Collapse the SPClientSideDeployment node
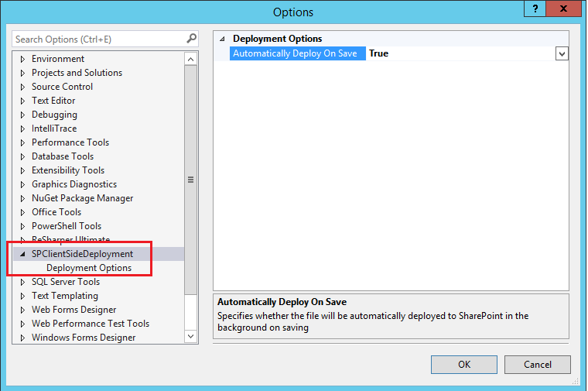588x391 pixels. pos(22,254)
